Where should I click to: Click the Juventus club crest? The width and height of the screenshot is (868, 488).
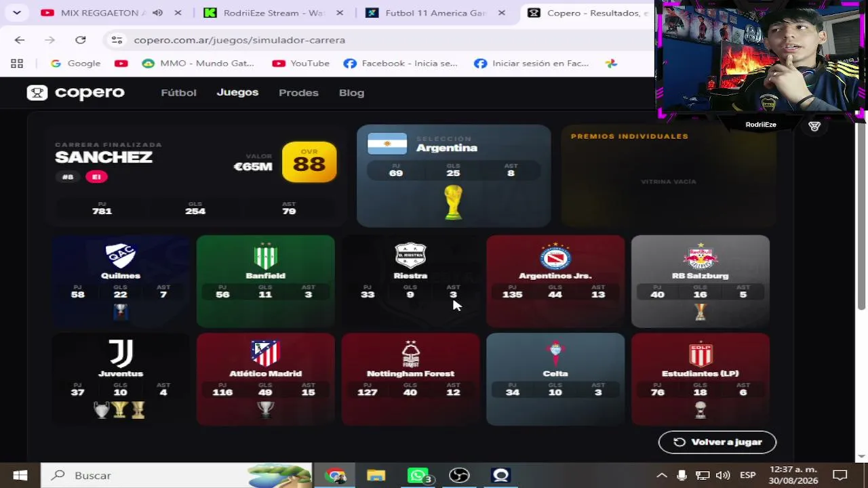[121, 354]
